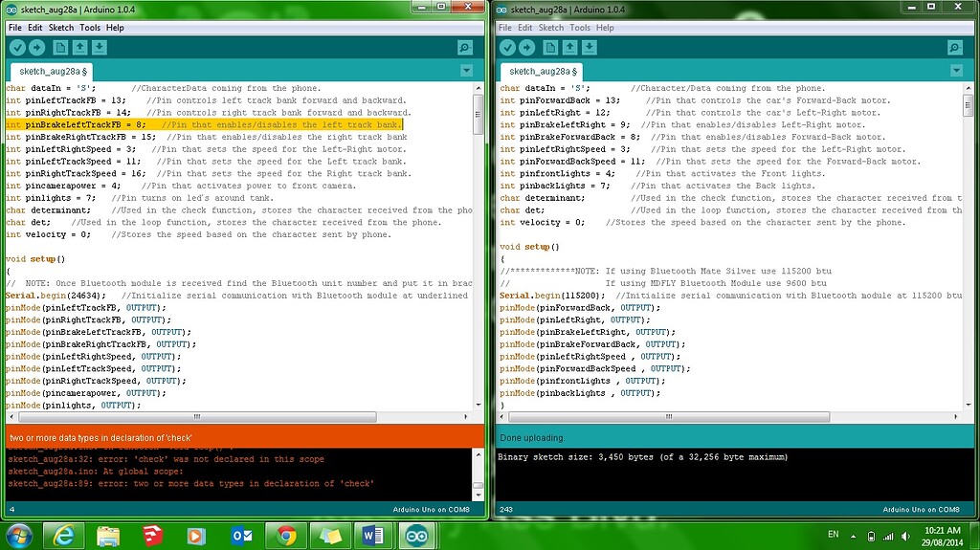Screen dimensions: 980x550
Task: Launch Google Chrome from the taskbar
Action: click(x=285, y=536)
